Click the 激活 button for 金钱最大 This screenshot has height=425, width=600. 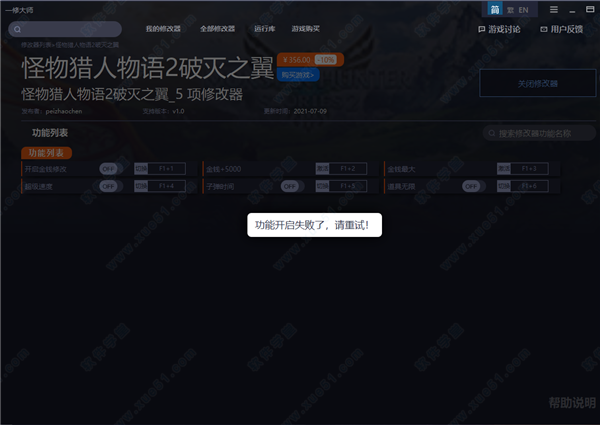pos(504,169)
